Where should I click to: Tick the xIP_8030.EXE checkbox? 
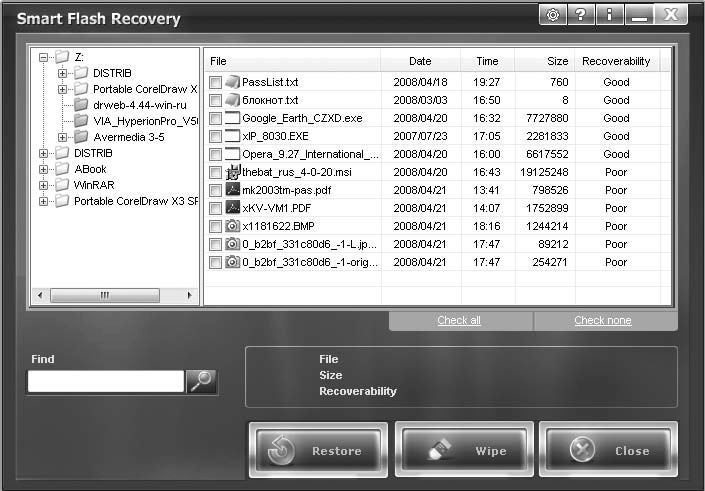215,136
